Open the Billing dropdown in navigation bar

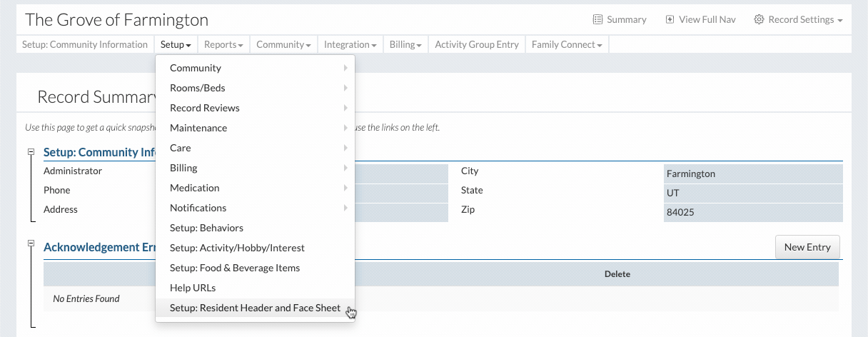click(405, 44)
